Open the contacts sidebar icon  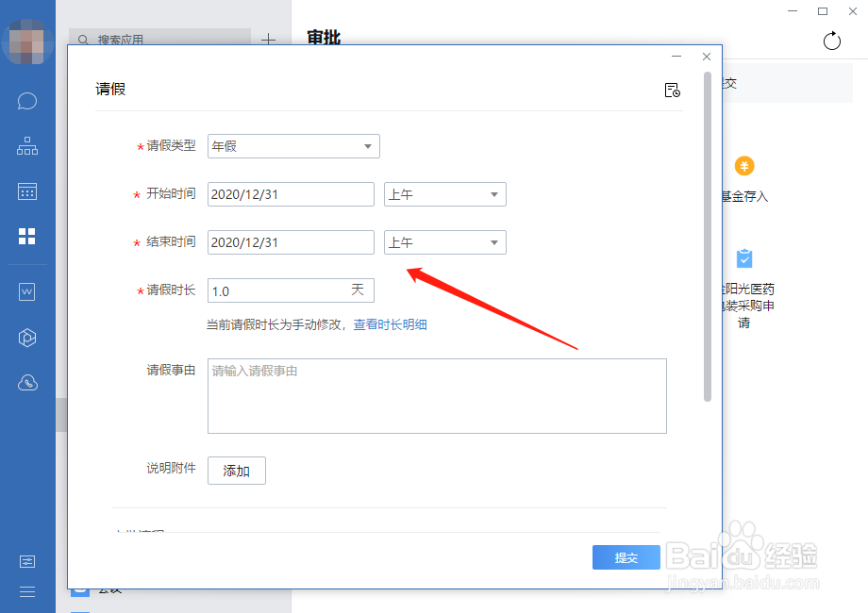pyautogui.click(x=26, y=146)
